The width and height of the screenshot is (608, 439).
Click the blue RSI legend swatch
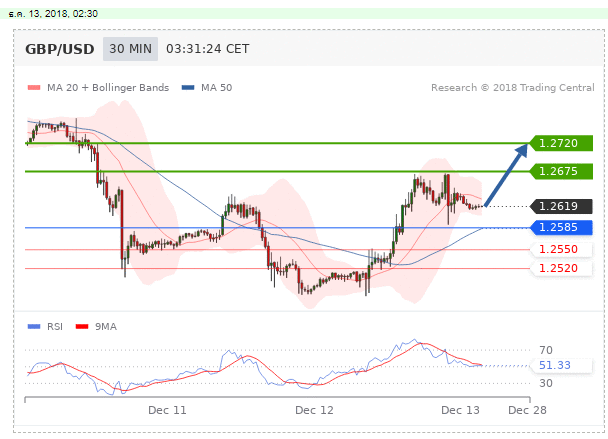34,327
